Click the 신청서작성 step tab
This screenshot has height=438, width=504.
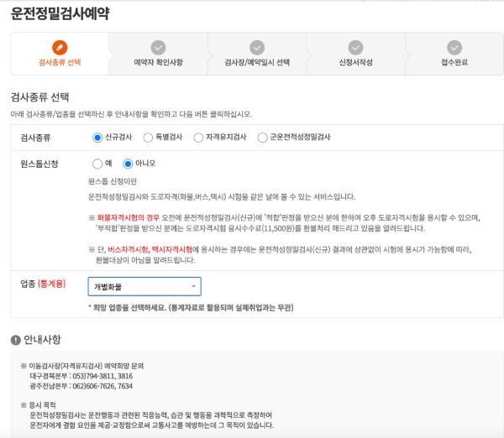[355, 54]
